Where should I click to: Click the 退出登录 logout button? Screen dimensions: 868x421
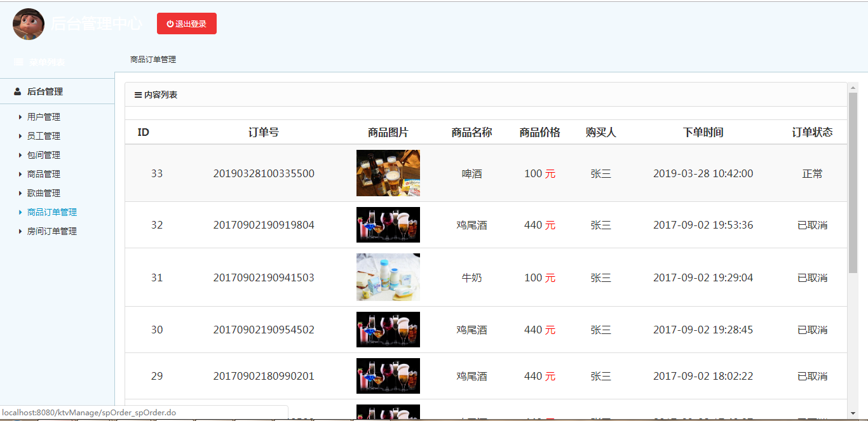187,23
